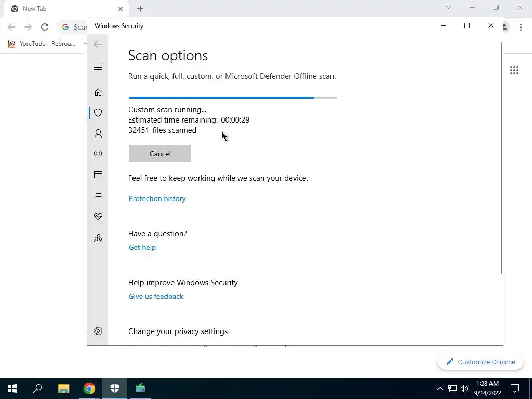This screenshot has width=532, height=399.
Task: Click the last pinned taskbar app icon
Action: pos(140,389)
